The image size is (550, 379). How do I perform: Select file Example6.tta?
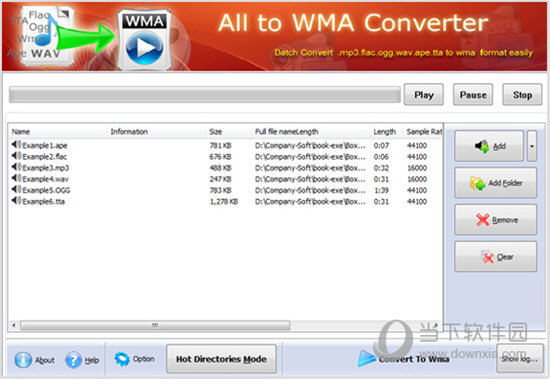pyautogui.click(x=43, y=201)
